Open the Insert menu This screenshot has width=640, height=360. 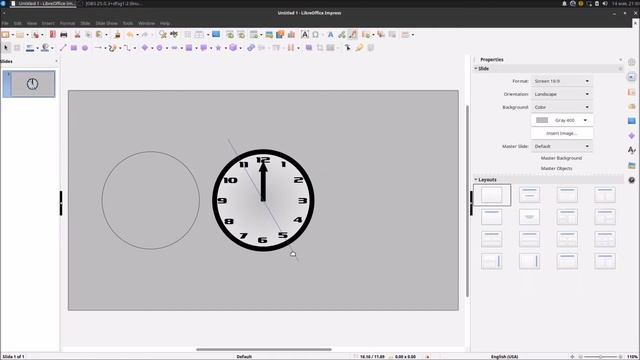48,23
